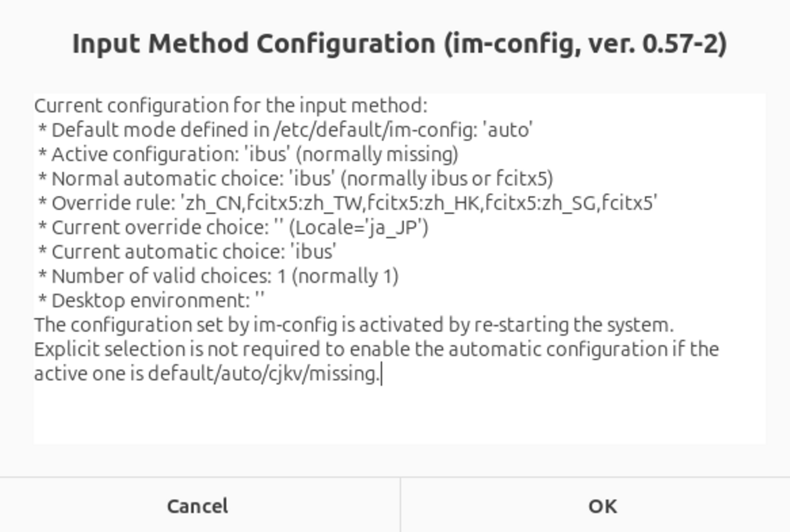
Task: Click the 'default/auto/cjkv/missing' text
Action: 263,373
